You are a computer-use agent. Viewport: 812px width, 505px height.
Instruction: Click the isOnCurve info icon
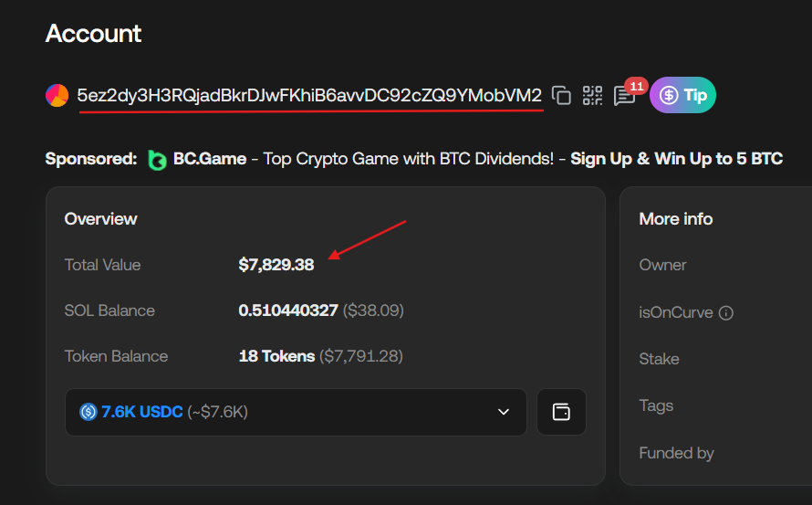[726, 313]
